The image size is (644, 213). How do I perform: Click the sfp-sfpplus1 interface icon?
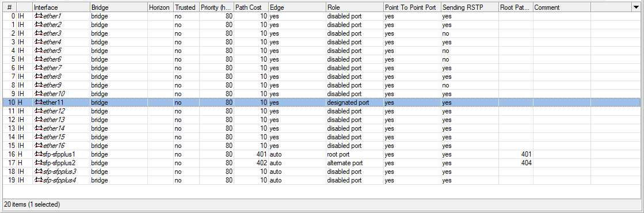coord(38,154)
